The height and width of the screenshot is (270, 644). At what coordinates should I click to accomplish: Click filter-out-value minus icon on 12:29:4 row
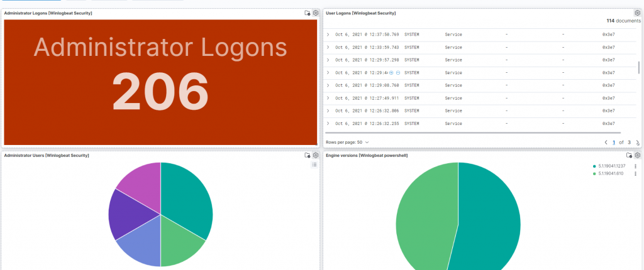click(398, 73)
